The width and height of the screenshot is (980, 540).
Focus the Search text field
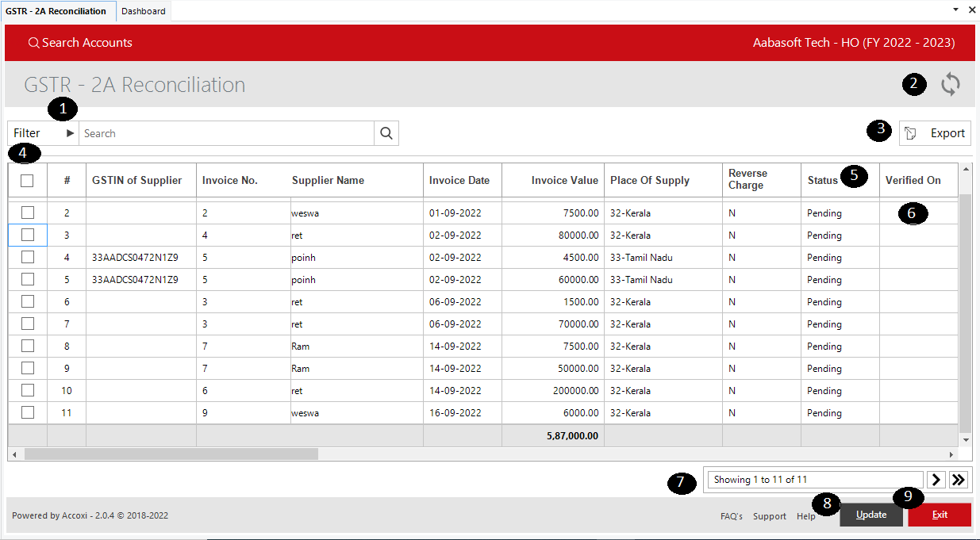pyautogui.click(x=226, y=133)
